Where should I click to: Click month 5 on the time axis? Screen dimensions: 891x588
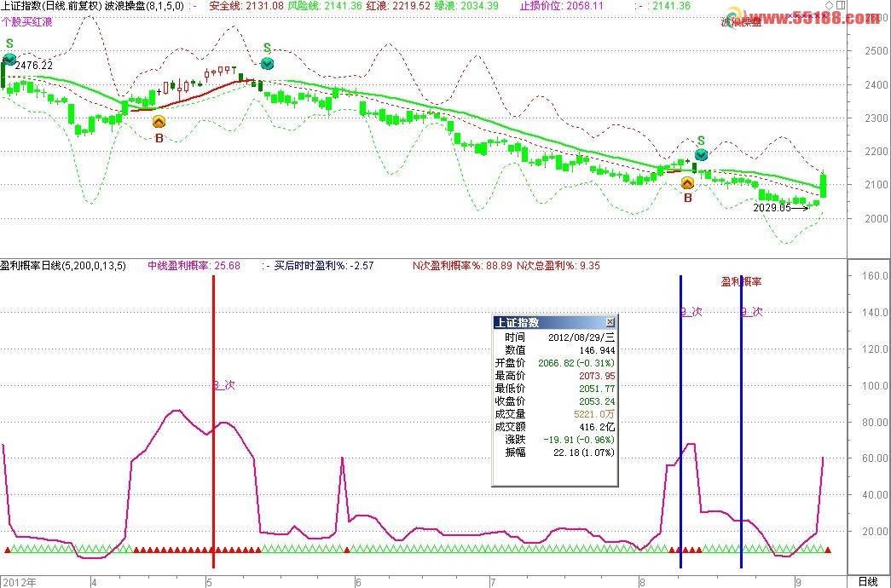(209, 582)
